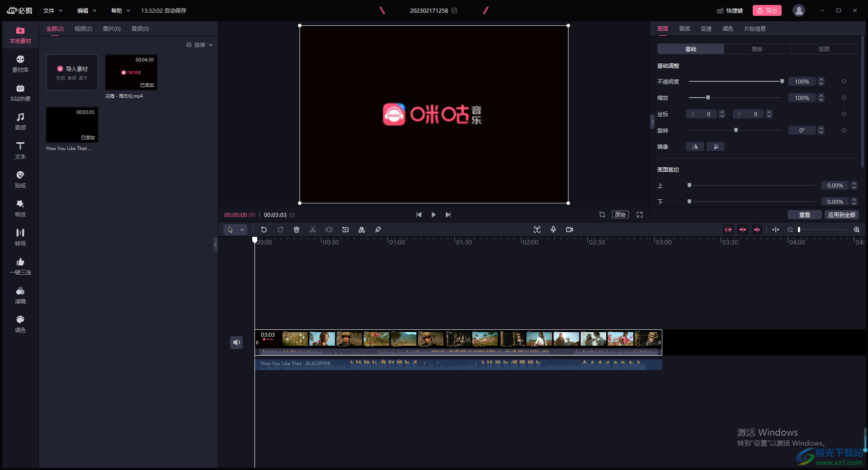The image size is (868, 470).
Task: Click the screen record camera icon
Action: [570, 230]
